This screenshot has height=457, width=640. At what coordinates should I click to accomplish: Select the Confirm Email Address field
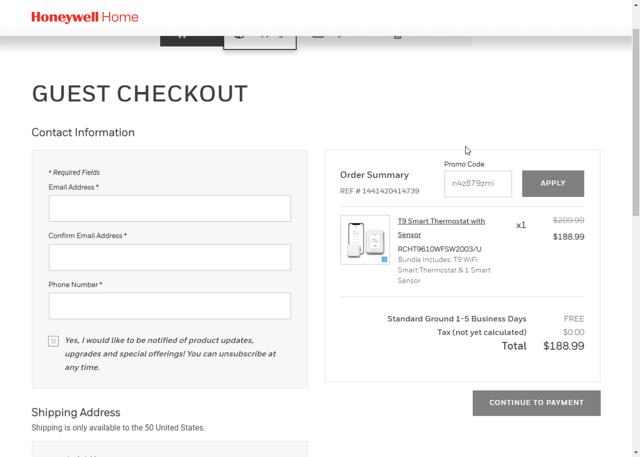coord(170,257)
